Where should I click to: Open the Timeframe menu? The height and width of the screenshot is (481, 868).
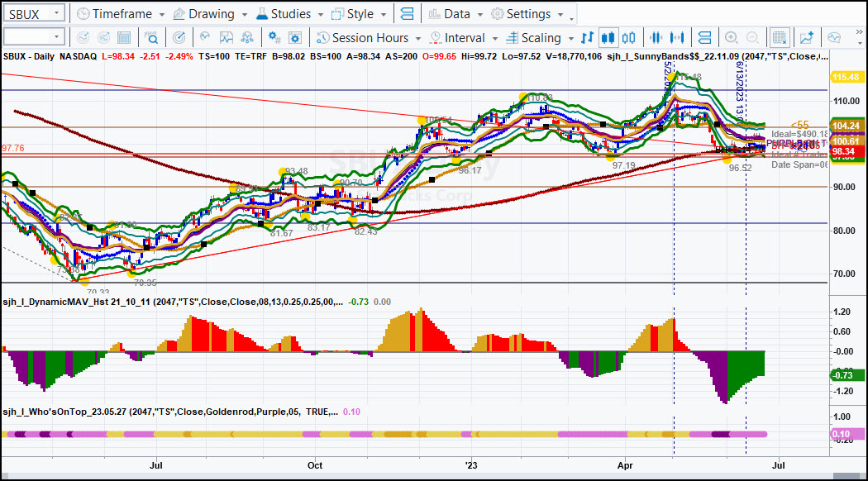coord(121,14)
